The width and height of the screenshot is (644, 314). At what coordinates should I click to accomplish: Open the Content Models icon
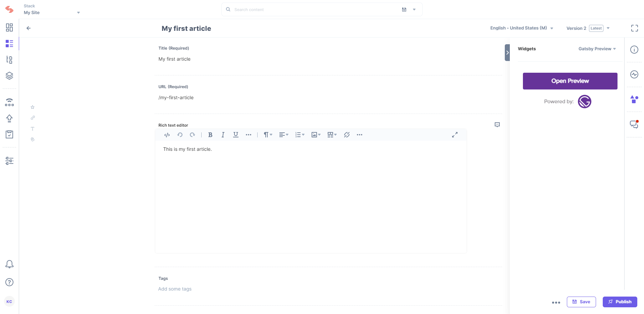9,60
